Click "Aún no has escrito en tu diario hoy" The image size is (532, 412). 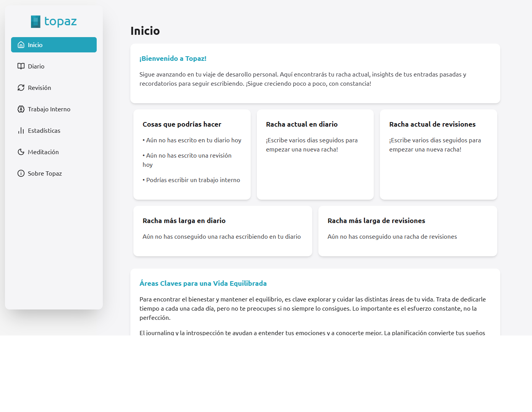[x=193, y=140]
